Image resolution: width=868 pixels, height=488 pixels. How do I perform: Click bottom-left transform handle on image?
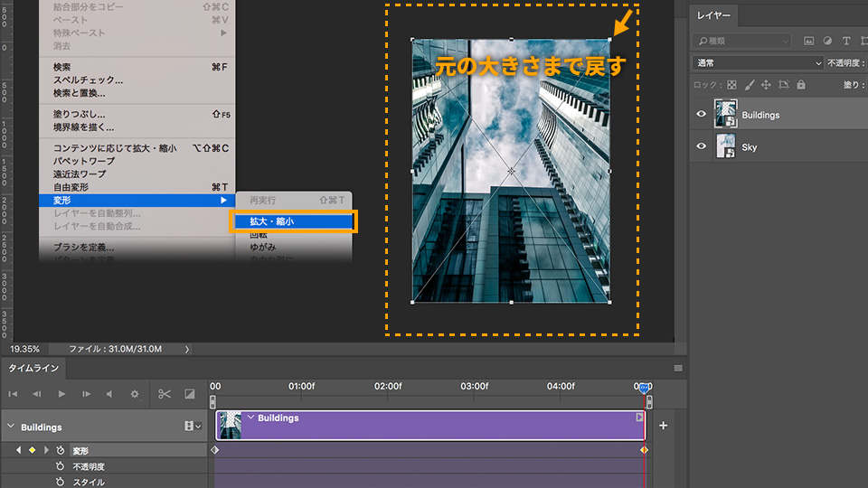(412, 302)
